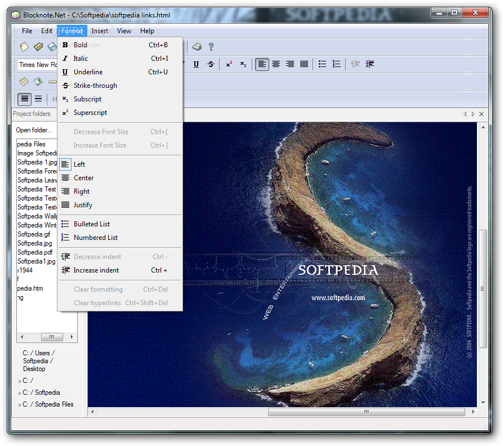This screenshot has height=446, width=504.
Task: Choose Italic in the Format menu
Action: [120, 59]
